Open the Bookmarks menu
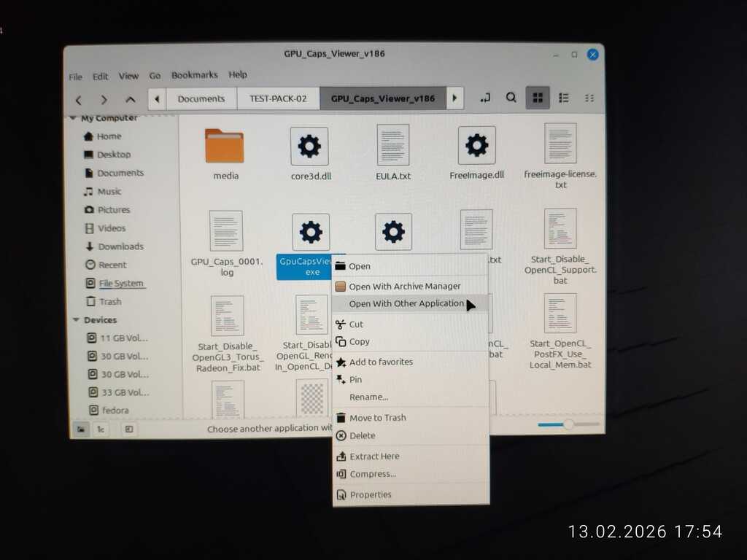The width and height of the screenshot is (747, 560). [194, 75]
